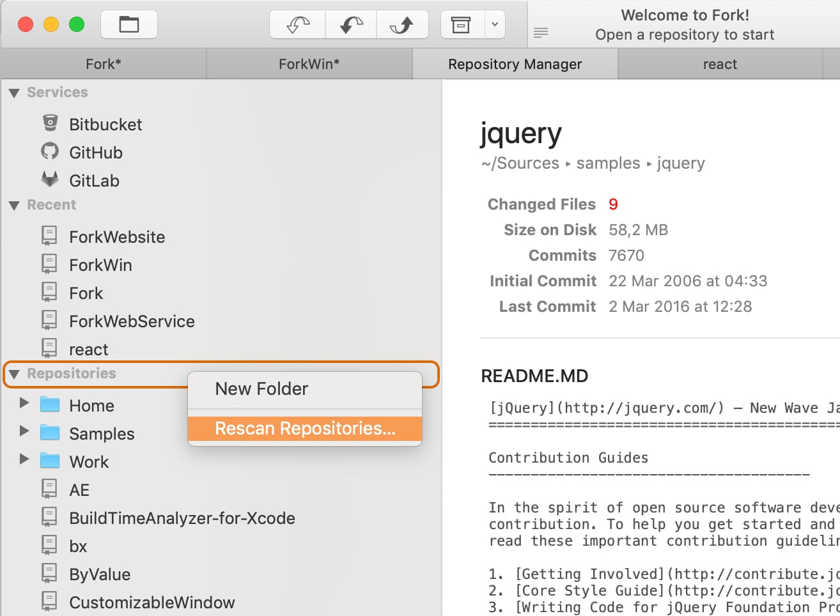The height and width of the screenshot is (616, 840).
Task: Click the Bitbucket bucket icon
Action: tap(50, 123)
